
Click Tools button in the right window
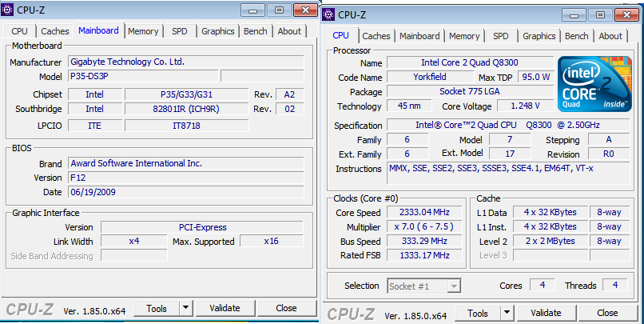(x=478, y=314)
